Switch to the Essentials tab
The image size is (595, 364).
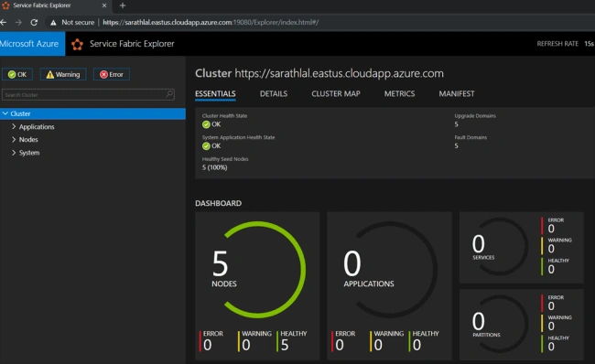[x=215, y=93]
